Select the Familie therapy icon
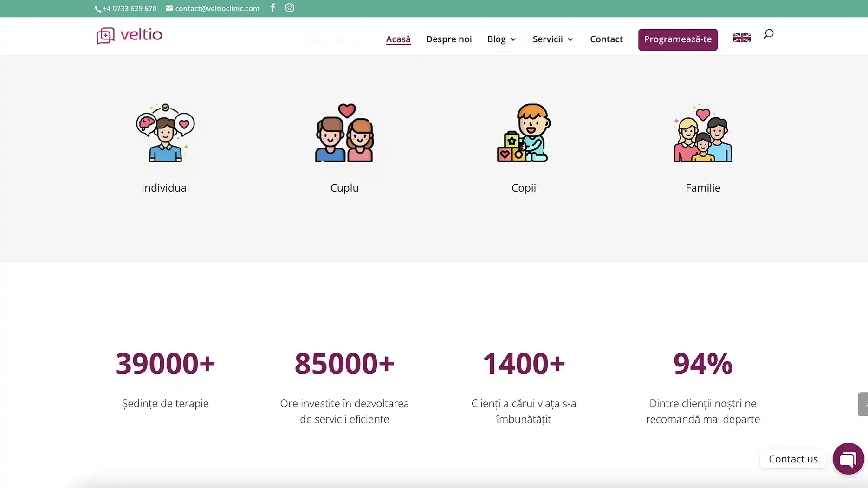The width and height of the screenshot is (868, 488). pyautogui.click(x=703, y=133)
